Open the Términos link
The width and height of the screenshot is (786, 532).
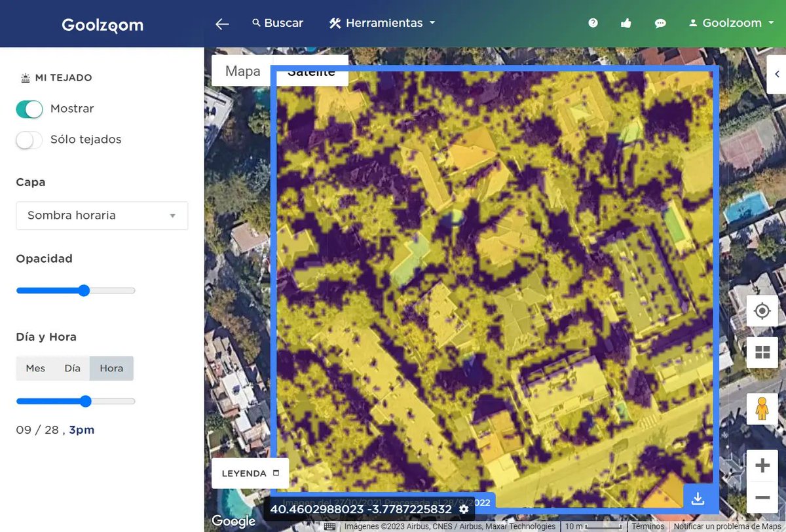coord(648,527)
